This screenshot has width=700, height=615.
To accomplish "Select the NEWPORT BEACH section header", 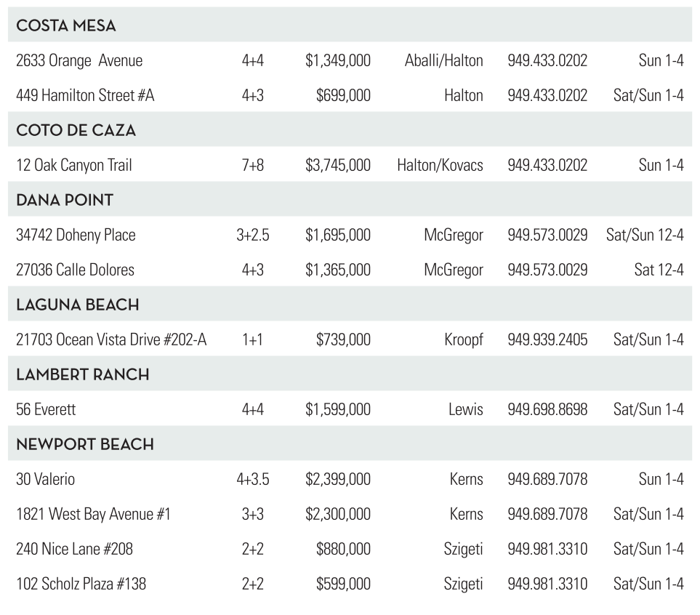I will click(85, 445).
